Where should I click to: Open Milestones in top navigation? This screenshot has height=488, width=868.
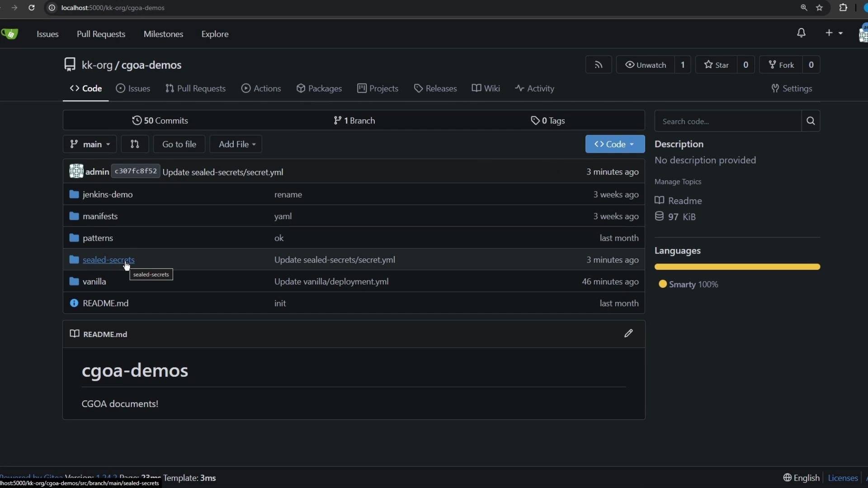click(x=163, y=34)
